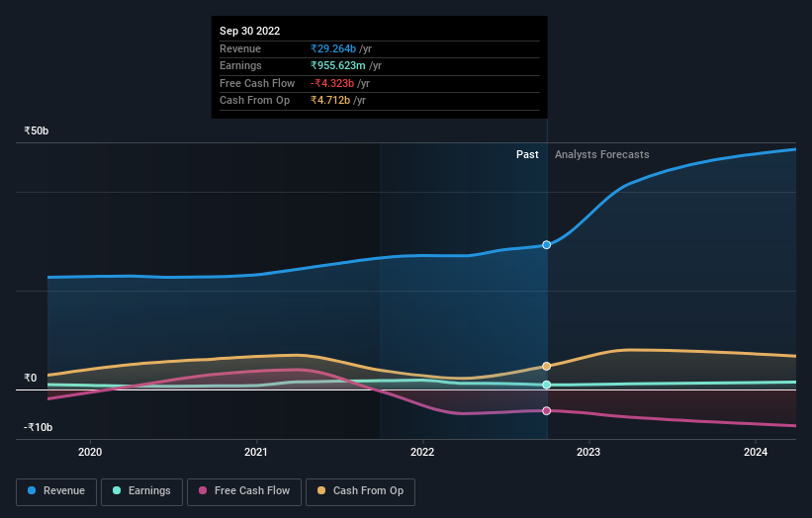This screenshot has height=518, width=812.
Task: Click the 2020 x-axis label
Action: tap(90, 452)
